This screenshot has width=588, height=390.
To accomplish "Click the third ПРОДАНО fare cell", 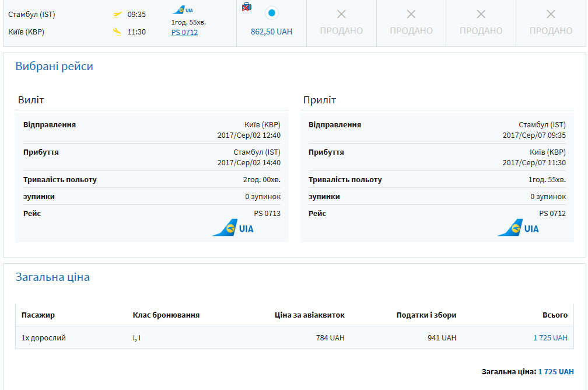I will (x=481, y=23).
